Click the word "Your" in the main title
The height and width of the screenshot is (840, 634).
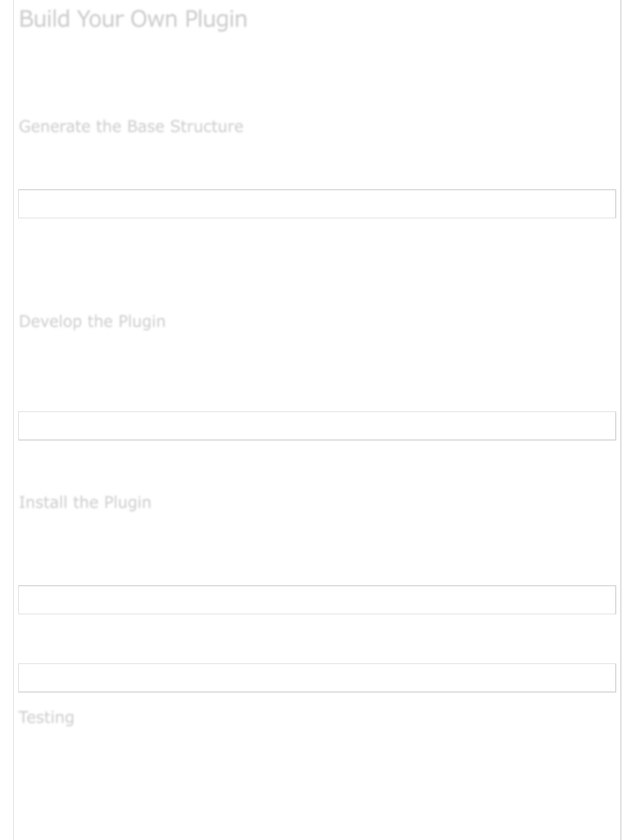point(101,19)
